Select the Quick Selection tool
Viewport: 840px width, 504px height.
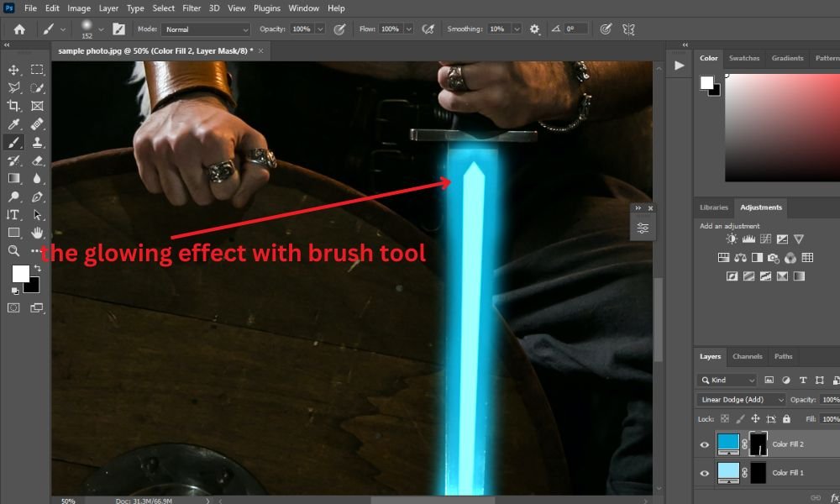coord(37,88)
